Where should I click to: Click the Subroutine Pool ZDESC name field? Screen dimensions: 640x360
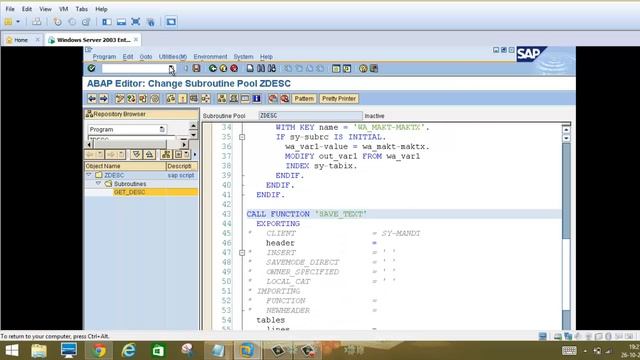310,116
